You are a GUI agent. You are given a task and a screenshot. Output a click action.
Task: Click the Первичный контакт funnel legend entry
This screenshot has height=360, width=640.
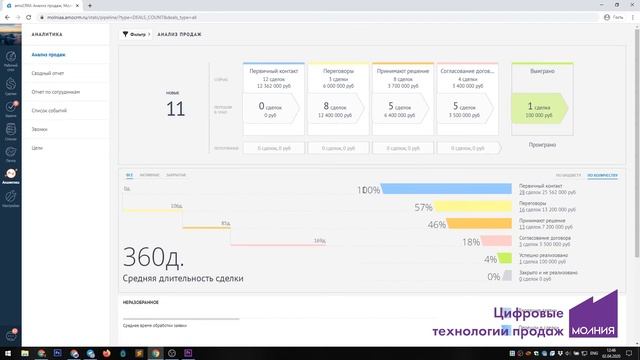547,189
